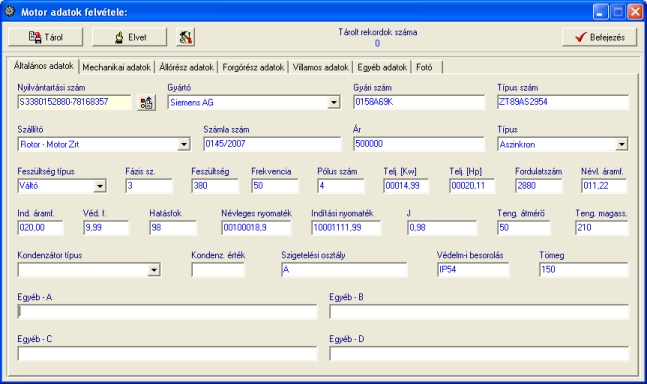Show the Fotó tab
This screenshot has width=647, height=384.
tap(427, 67)
